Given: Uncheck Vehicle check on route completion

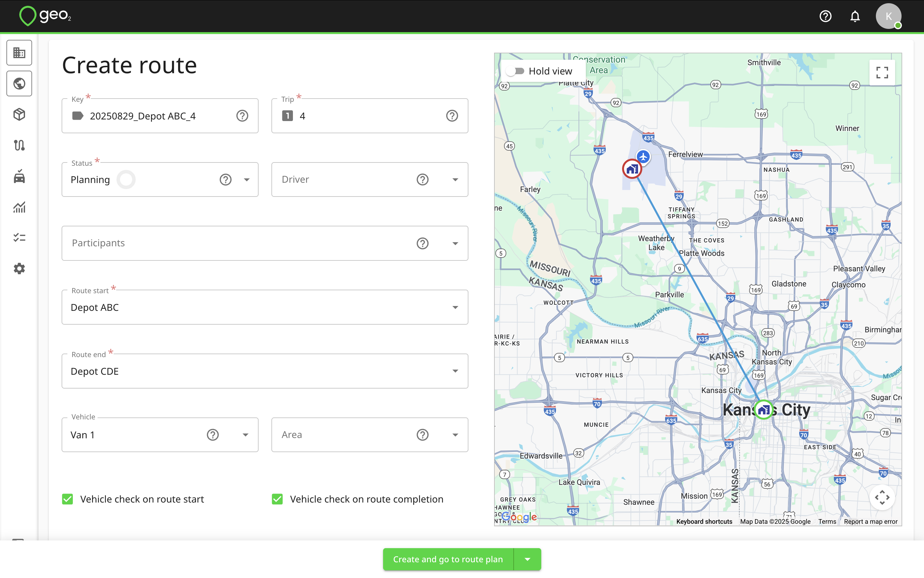Looking at the screenshot, I should [x=278, y=499].
